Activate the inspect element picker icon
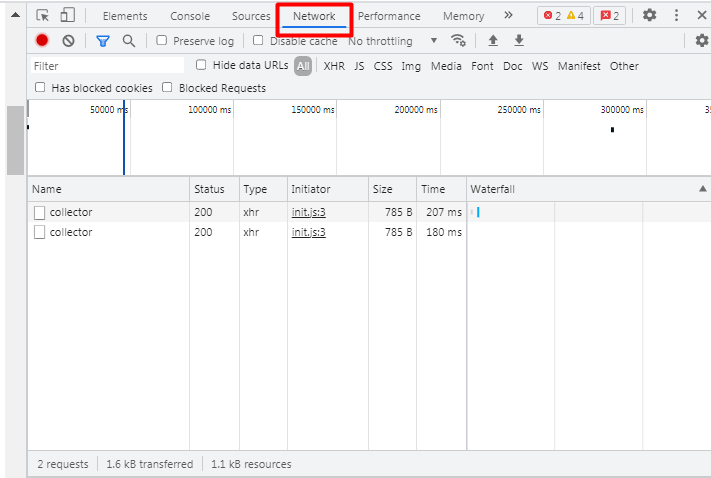The width and height of the screenshot is (711, 478). tap(43, 15)
